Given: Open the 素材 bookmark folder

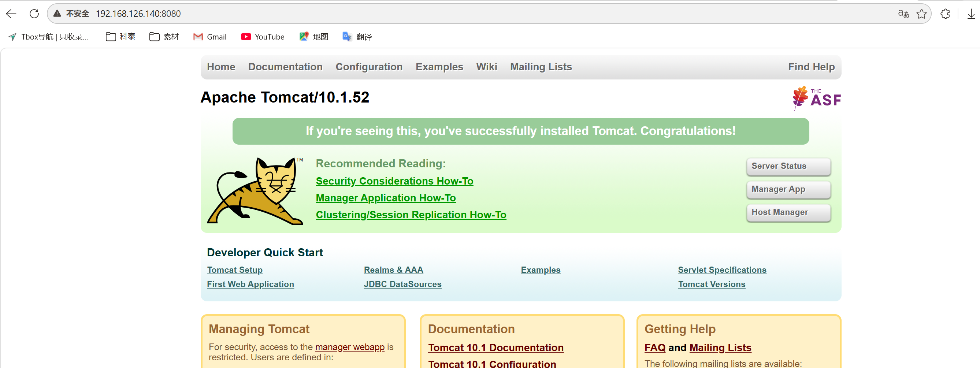Looking at the screenshot, I should point(164,37).
